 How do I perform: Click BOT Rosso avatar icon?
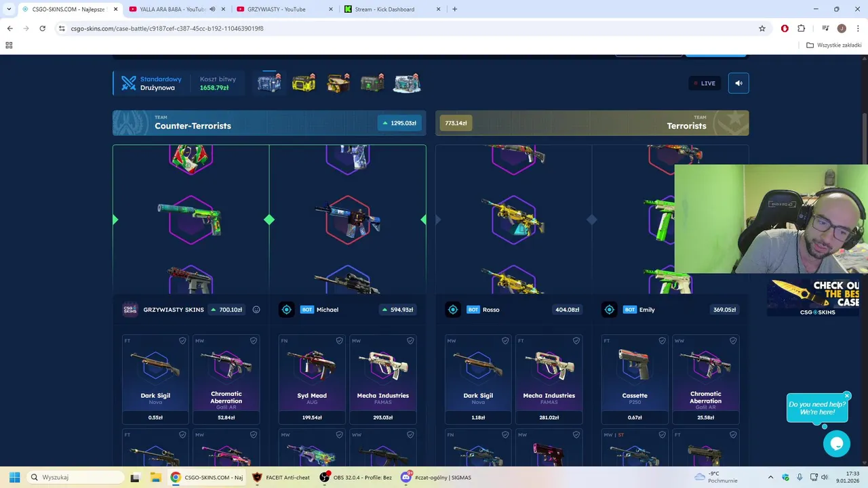coord(453,310)
